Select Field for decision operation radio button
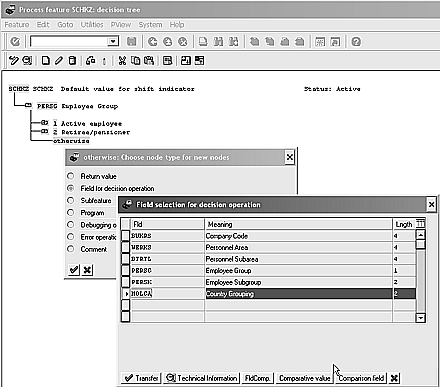The height and width of the screenshot is (387, 440). click(71, 188)
